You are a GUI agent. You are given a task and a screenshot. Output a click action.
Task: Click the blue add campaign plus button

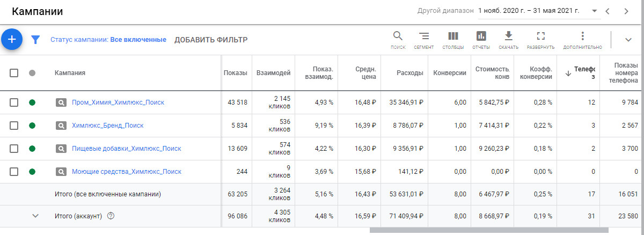pyautogui.click(x=12, y=39)
